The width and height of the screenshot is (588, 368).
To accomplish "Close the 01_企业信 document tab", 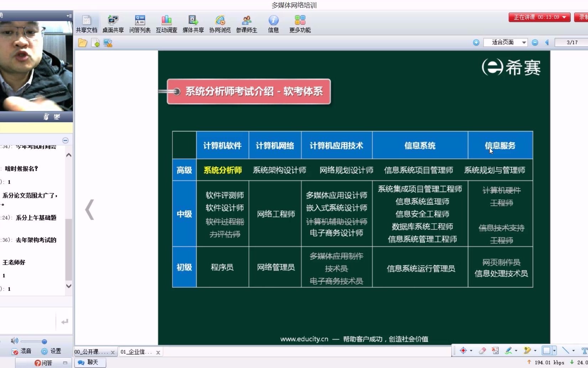I will (158, 352).
